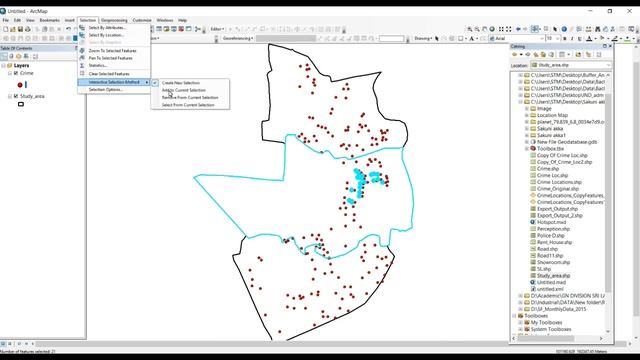The image size is (640, 360).
Task: Undo the last action
Action: point(69,29)
